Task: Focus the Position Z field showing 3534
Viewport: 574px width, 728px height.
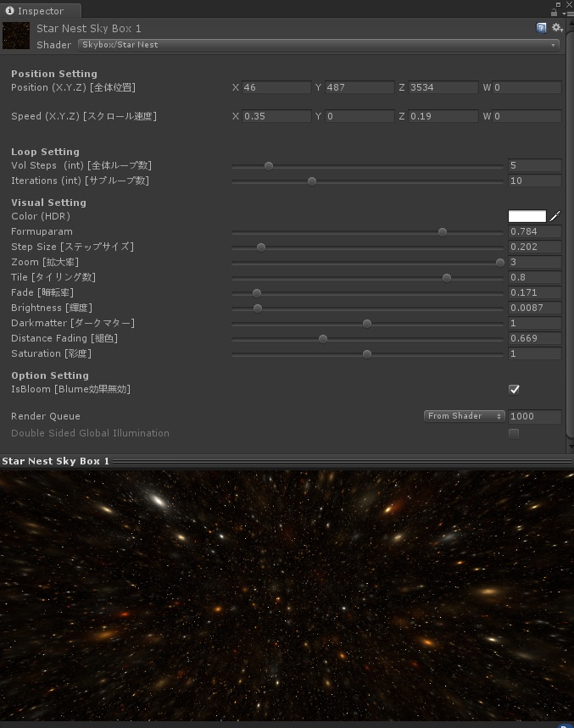Action: coord(443,87)
